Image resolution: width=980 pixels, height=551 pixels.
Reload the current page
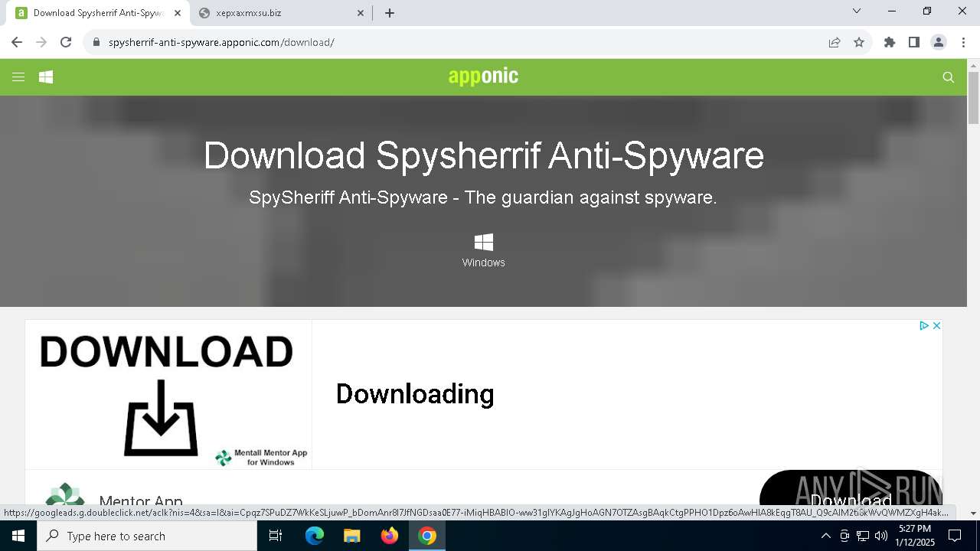tap(66, 42)
